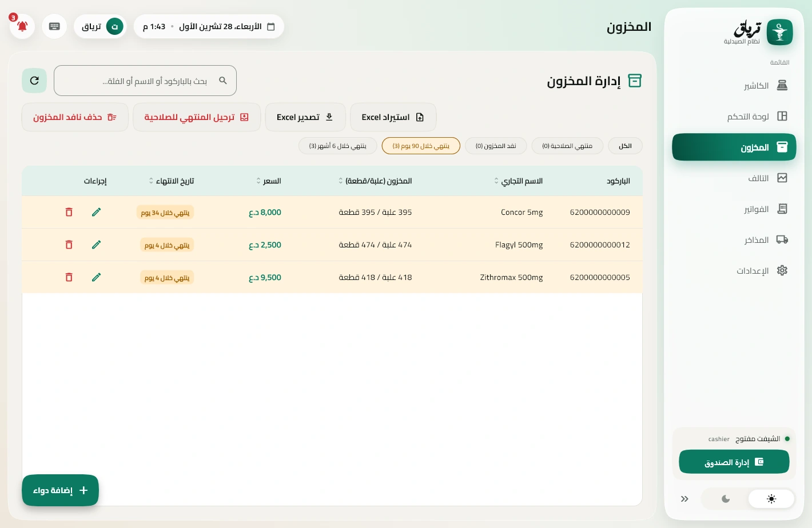Click the Tiryaq pharmacy logo
This screenshot has width=812, height=528.
779,32
